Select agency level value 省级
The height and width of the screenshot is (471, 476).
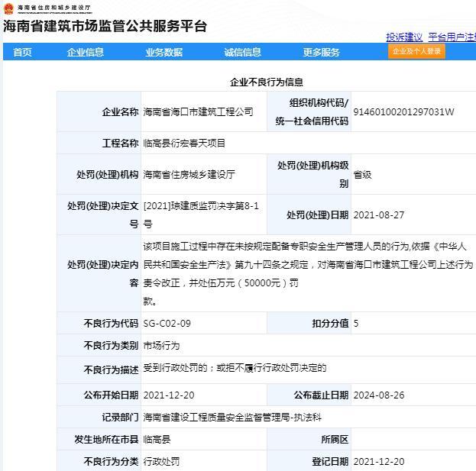362,174
